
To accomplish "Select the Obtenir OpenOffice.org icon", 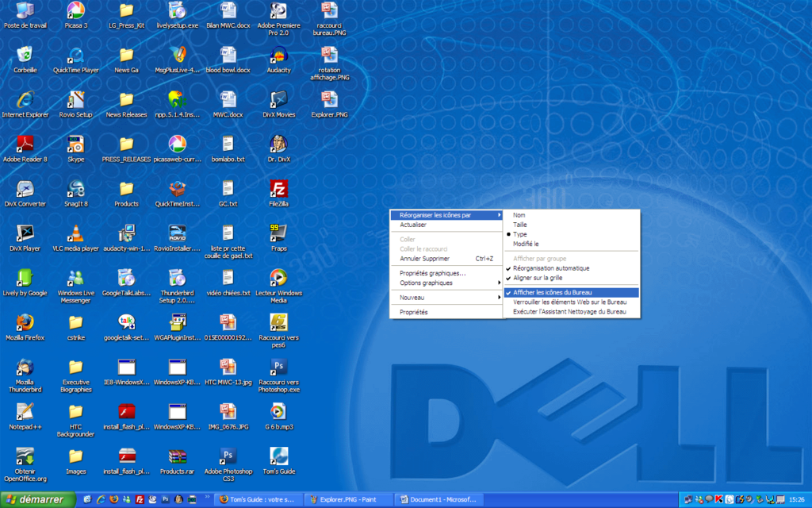I will point(25,464).
